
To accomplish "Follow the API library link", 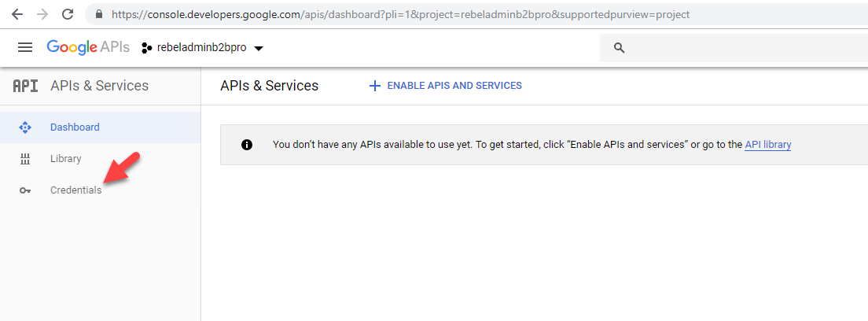I will click(768, 145).
